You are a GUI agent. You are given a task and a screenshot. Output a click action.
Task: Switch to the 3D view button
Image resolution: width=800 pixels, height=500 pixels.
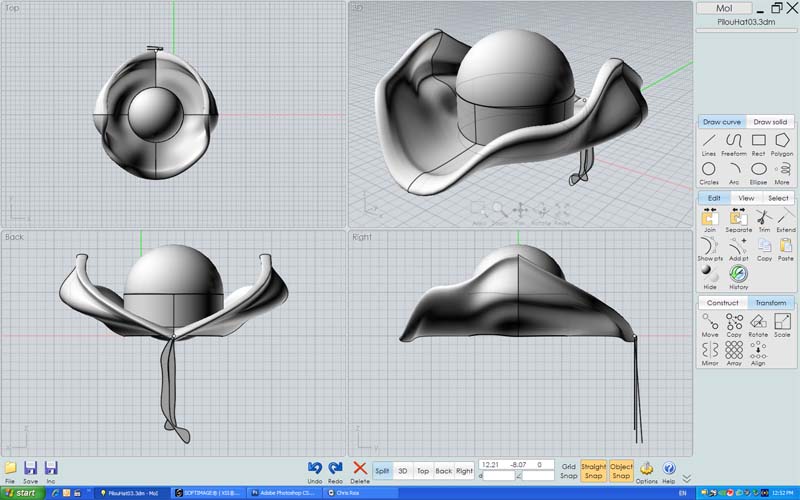point(403,471)
